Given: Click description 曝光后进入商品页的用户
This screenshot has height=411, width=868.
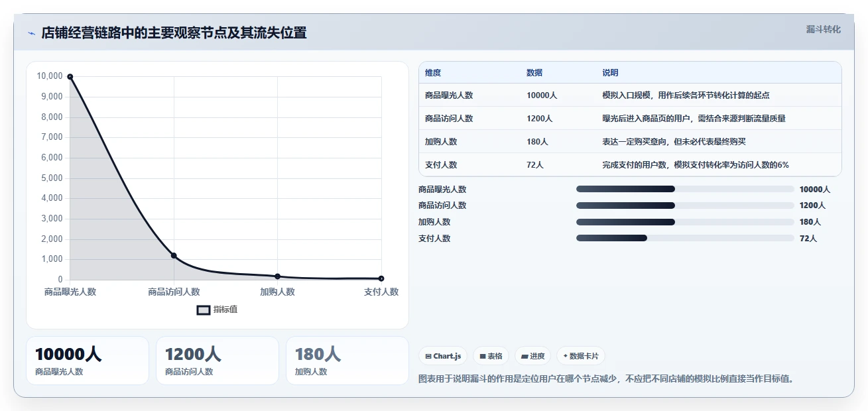Looking at the screenshot, I should coord(694,119).
